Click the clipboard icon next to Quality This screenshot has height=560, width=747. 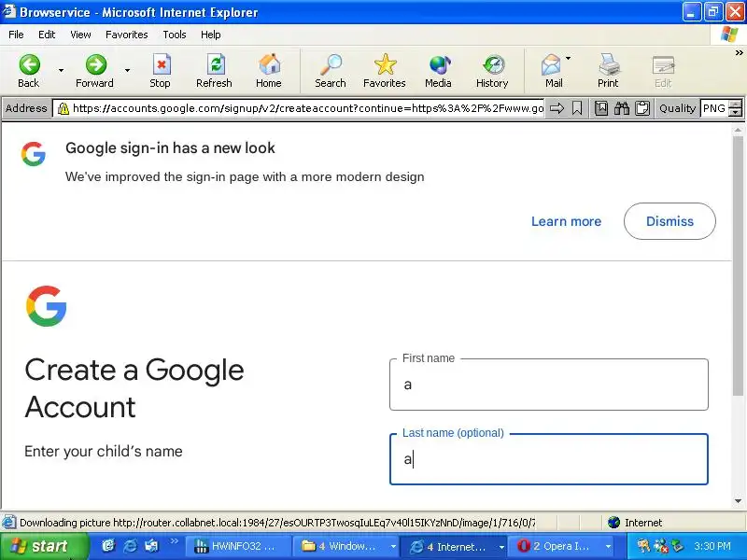click(642, 108)
